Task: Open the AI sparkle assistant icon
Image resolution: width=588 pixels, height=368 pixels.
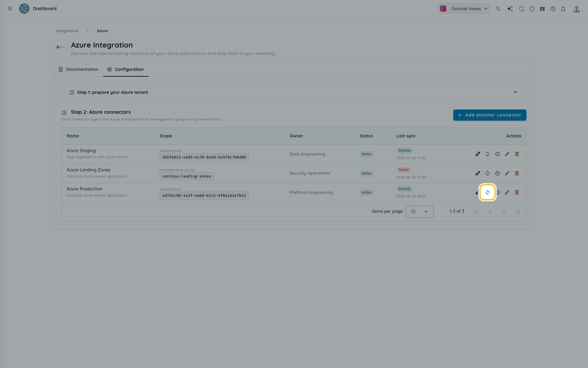Action: pyautogui.click(x=510, y=9)
